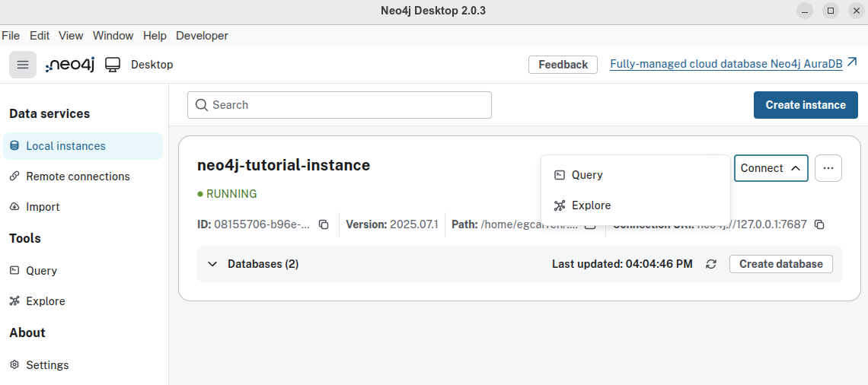Refresh the databases list
This screenshot has width=868, height=385.
pyautogui.click(x=711, y=264)
